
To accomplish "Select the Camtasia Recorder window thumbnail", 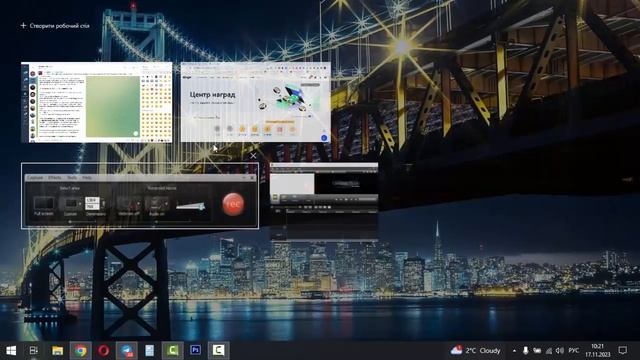I will click(140, 196).
